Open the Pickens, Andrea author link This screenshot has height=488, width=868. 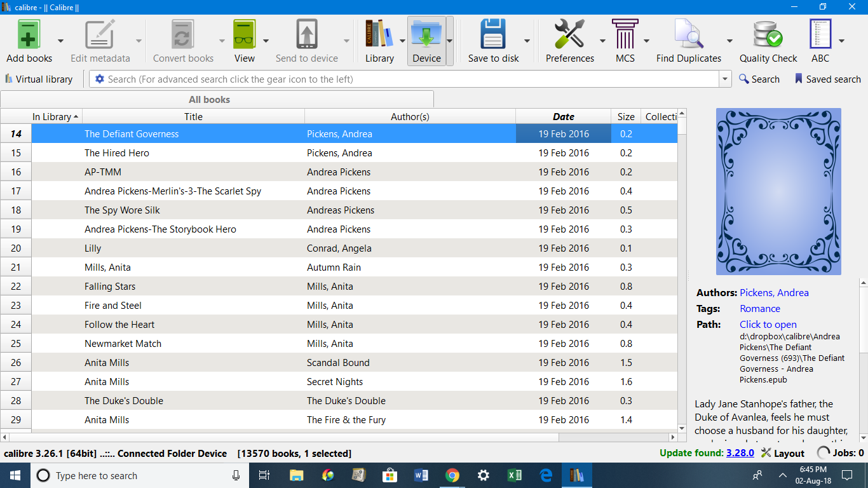[x=774, y=293]
